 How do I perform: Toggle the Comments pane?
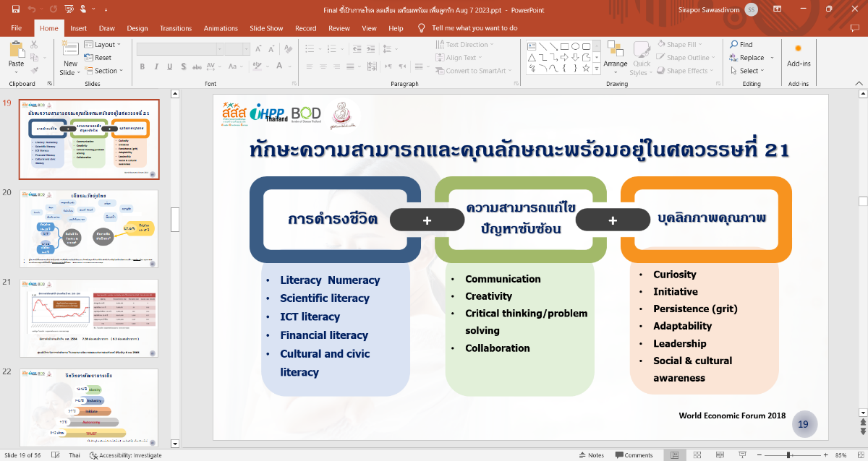pyautogui.click(x=634, y=455)
